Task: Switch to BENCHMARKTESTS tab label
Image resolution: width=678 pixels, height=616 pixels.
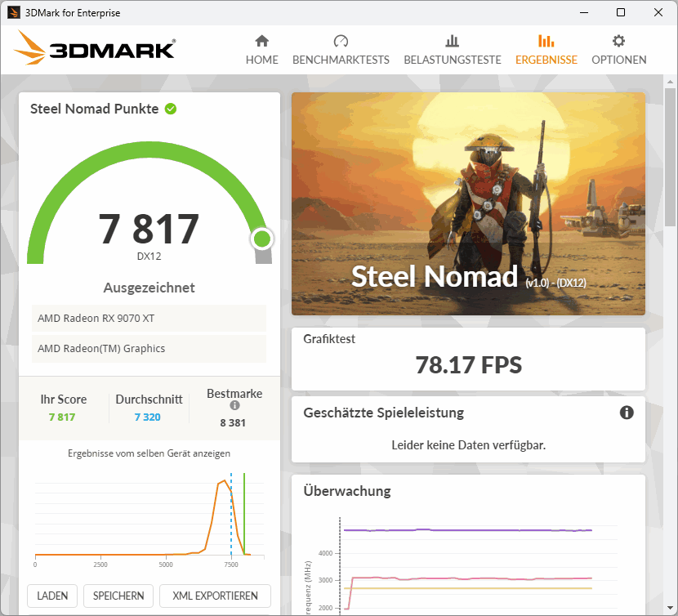Action: (341, 60)
